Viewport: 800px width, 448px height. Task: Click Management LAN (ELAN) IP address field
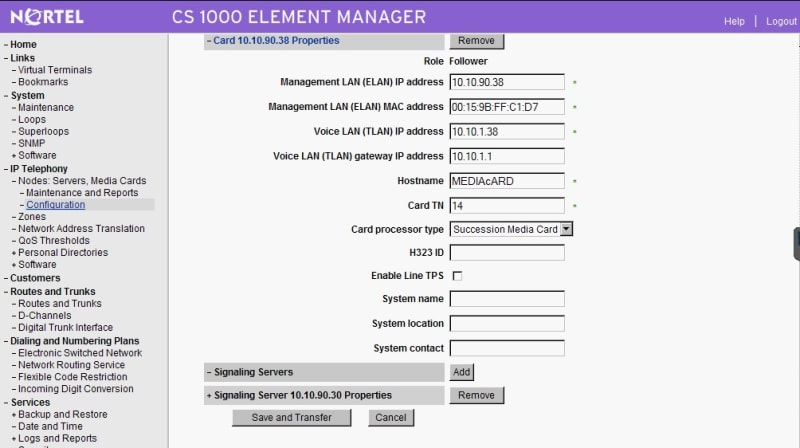pos(507,82)
